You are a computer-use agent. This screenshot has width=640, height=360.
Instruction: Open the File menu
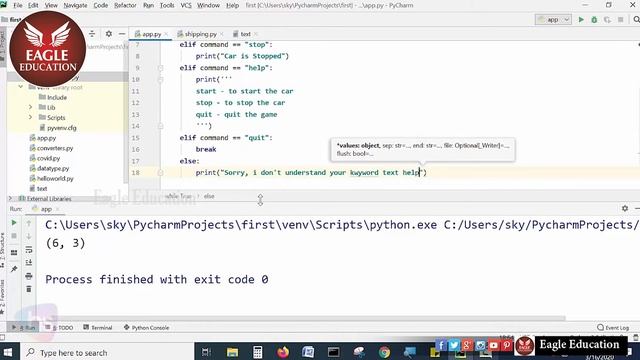[x=18, y=5]
